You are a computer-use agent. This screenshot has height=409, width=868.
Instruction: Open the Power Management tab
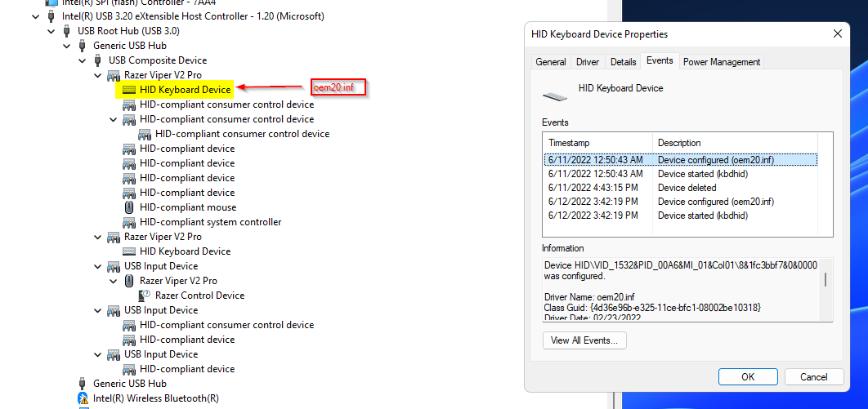tap(721, 62)
